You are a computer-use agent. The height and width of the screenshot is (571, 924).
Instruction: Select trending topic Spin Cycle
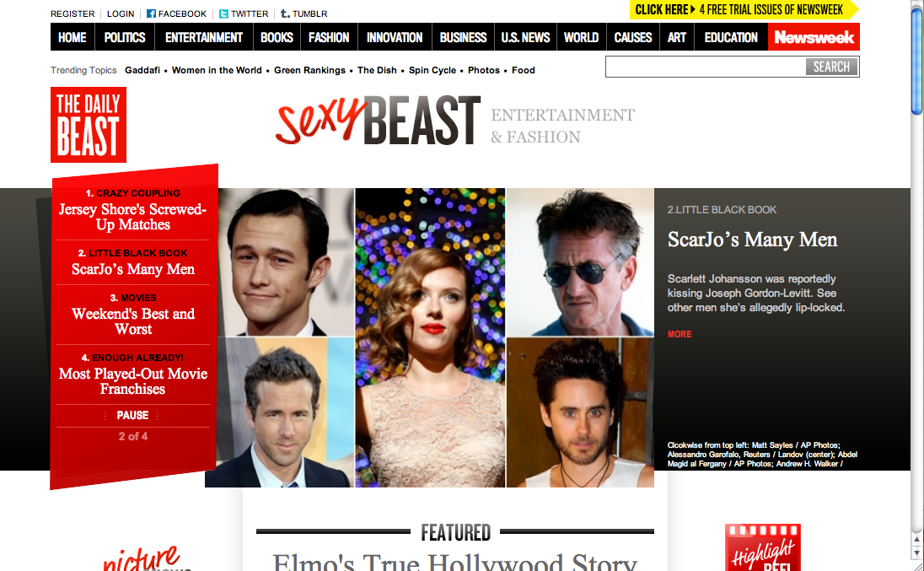tap(432, 70)
